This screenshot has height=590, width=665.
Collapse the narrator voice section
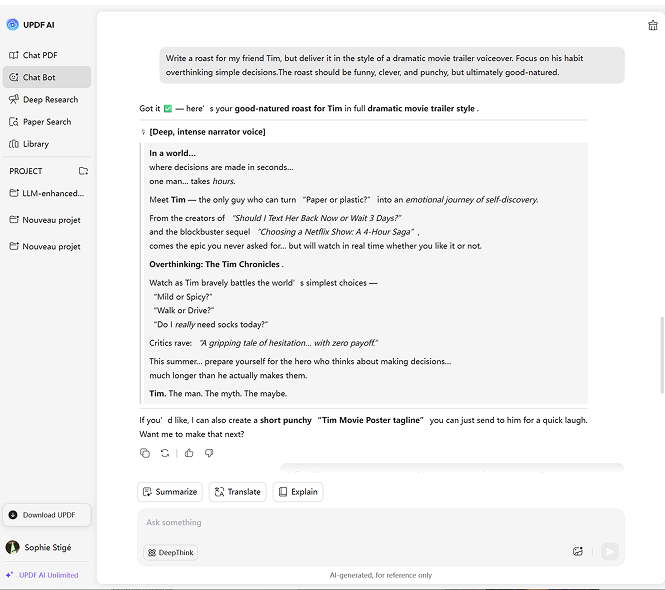tap(143, 132)
